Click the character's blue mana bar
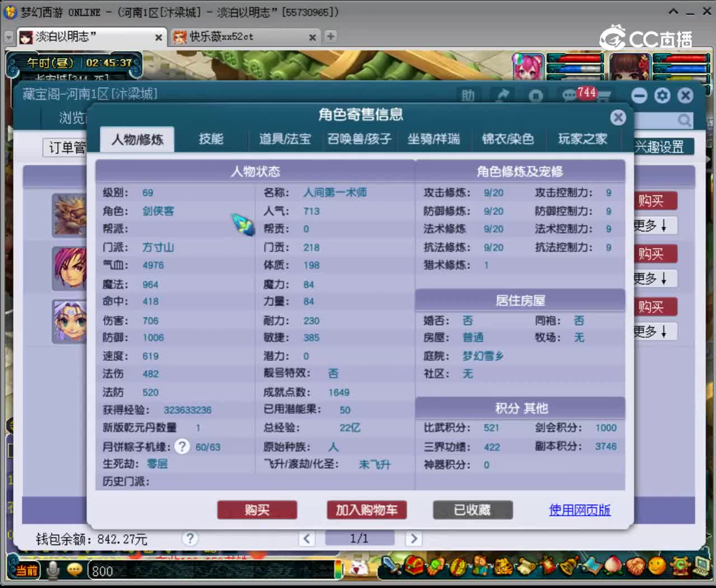The width and height of the screenshot is (716, 588). pyautogui.click(x=681, y=69)
